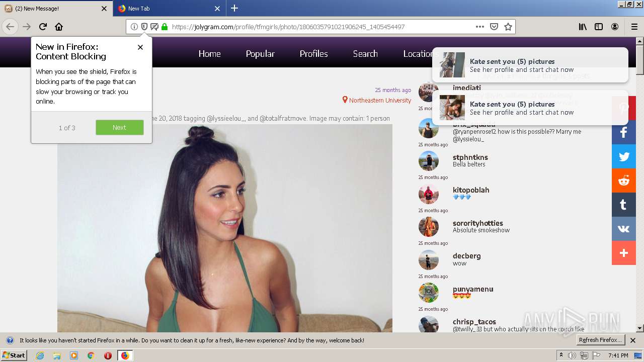This screenshot has width=644, height=362.
Task: Click the browser Back arrow button
Action: tap(10, 27)
